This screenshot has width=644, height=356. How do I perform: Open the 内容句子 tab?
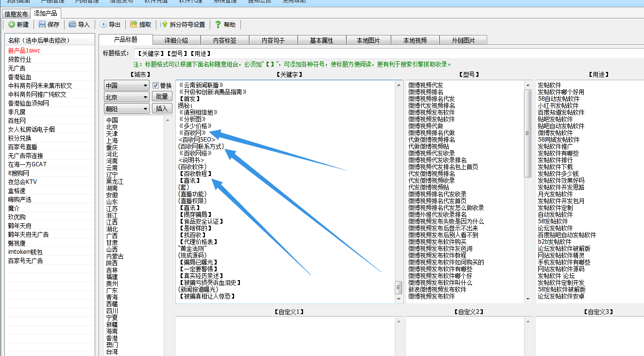273,40
